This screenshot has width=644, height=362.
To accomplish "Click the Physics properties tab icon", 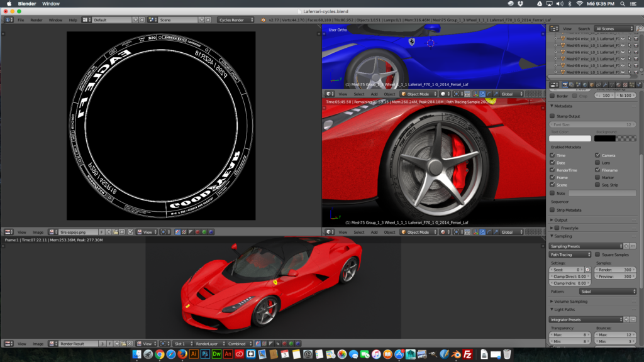I will (x=638, y=84).
